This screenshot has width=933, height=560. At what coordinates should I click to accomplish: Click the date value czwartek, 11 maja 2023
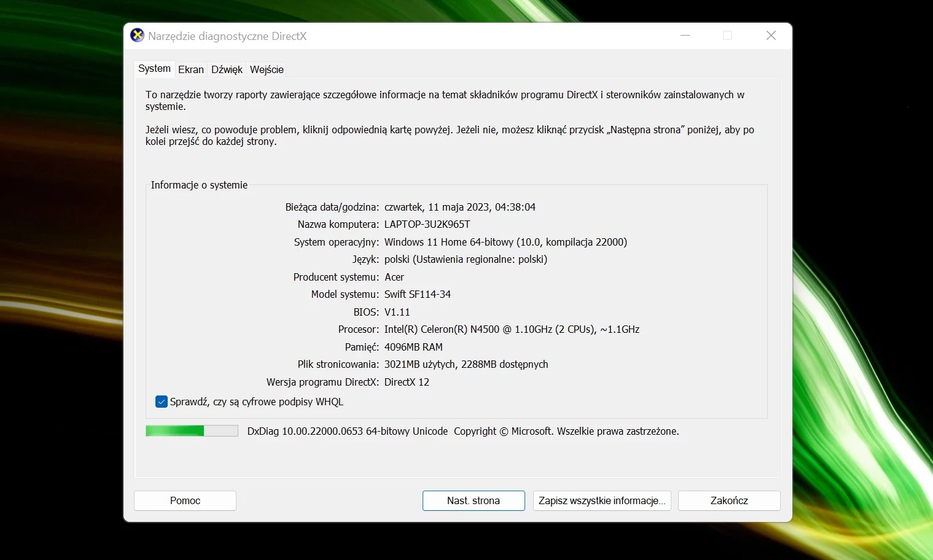tap(460, 207)
